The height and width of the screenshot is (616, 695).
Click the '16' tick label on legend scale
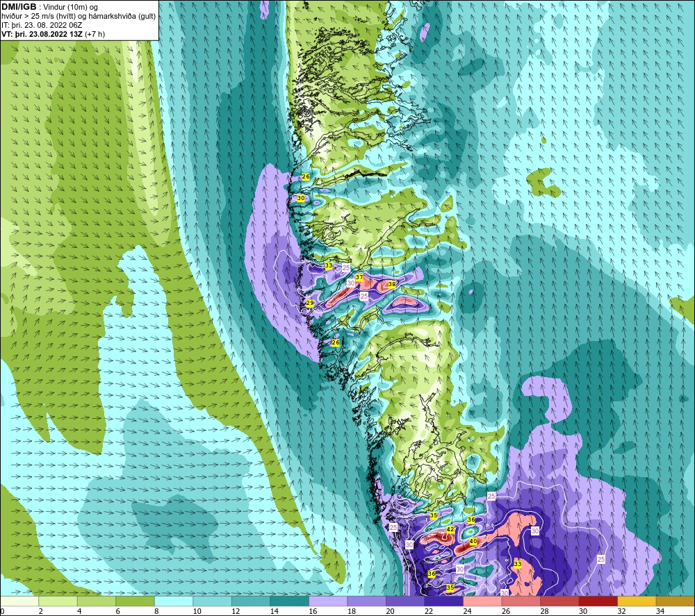pyautogui.click(x=313, y=611)
